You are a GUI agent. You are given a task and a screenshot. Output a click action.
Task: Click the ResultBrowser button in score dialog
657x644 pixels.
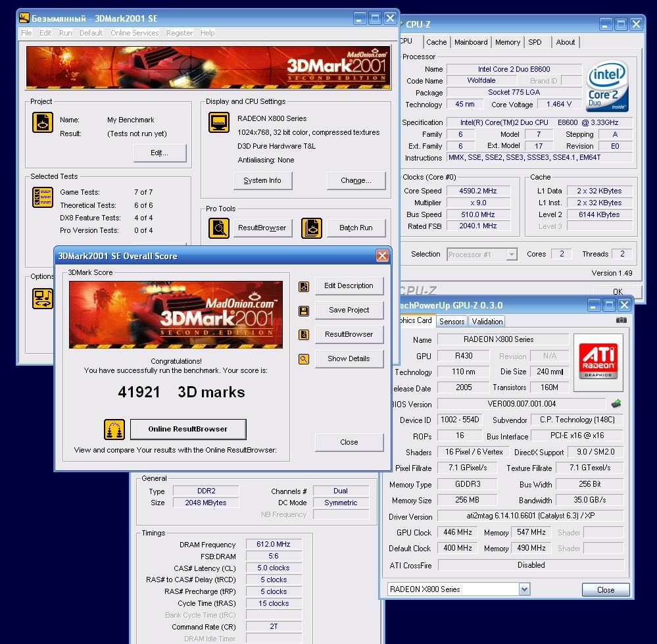pos(349,334)
